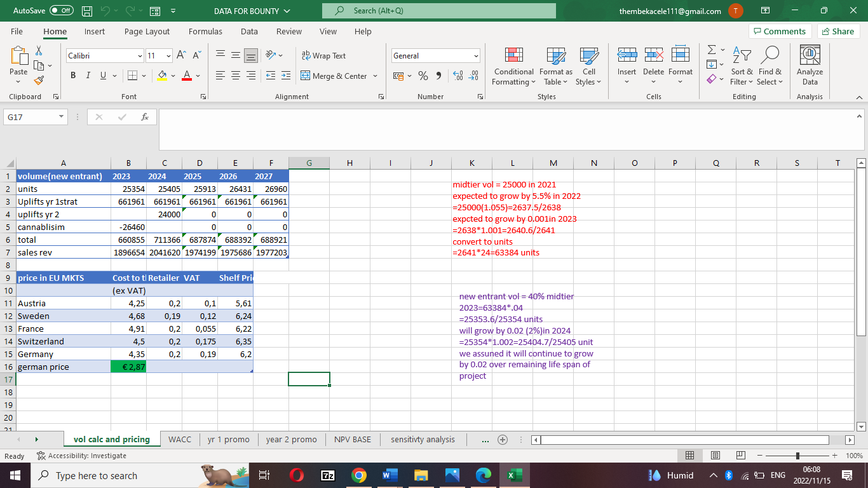
Task: Click the Font Color red swatch
Action: point(187,76)
